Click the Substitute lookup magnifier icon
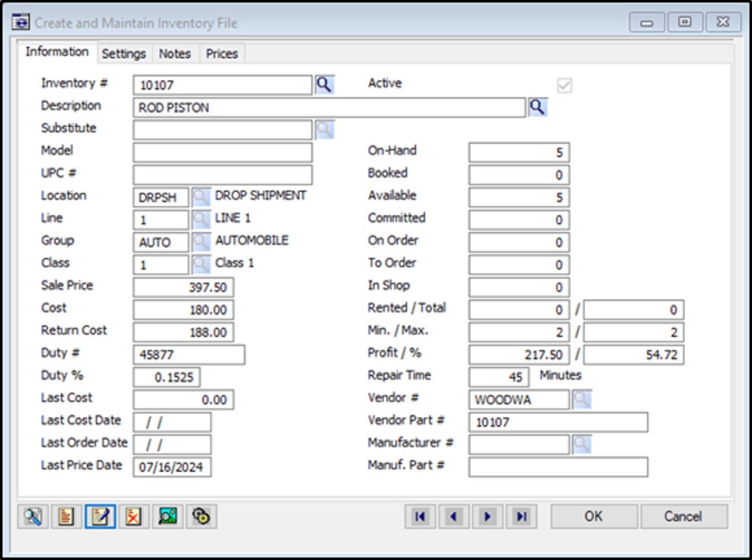Image resolution: width=752 pixels, height=560 pixels. (325, 130)
